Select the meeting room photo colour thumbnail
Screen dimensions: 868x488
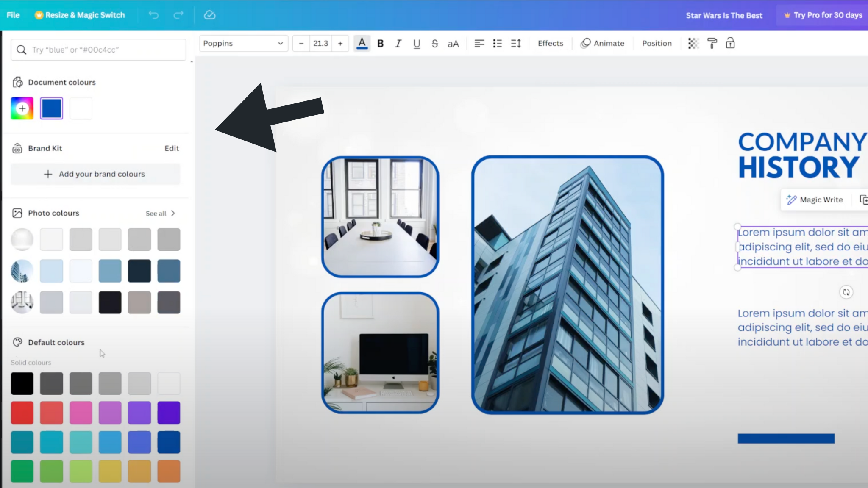coord(22,302)
